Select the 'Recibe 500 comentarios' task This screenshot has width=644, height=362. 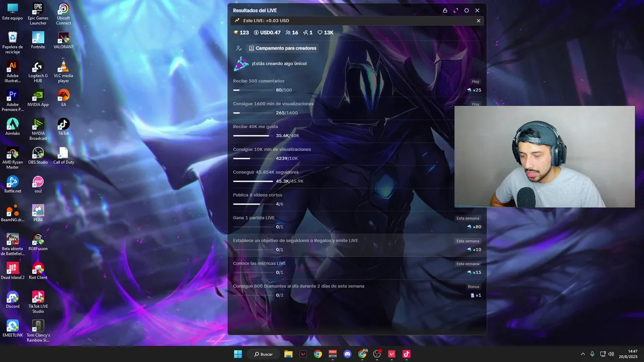pyautogui.click(x=357, y=85)
